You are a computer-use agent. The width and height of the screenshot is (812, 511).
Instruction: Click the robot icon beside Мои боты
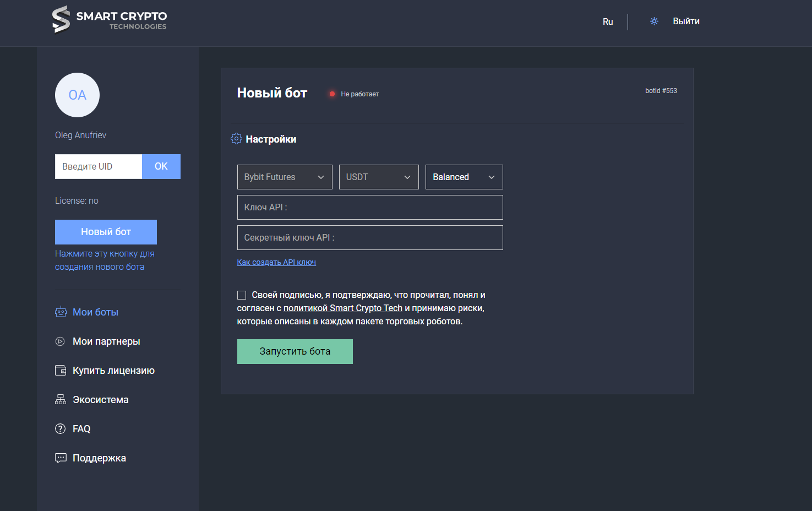coord(61,312)
